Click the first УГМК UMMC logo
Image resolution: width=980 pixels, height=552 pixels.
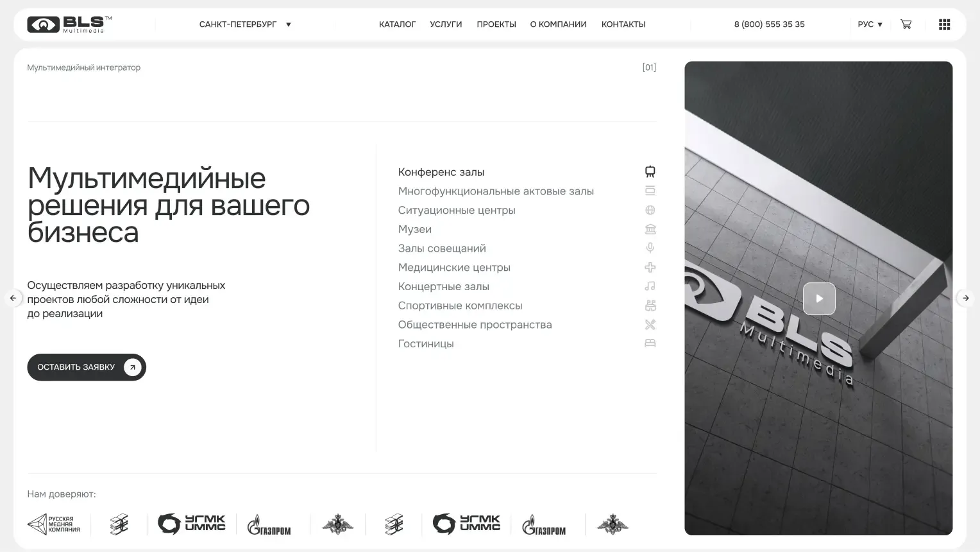[x=191, y=524]
